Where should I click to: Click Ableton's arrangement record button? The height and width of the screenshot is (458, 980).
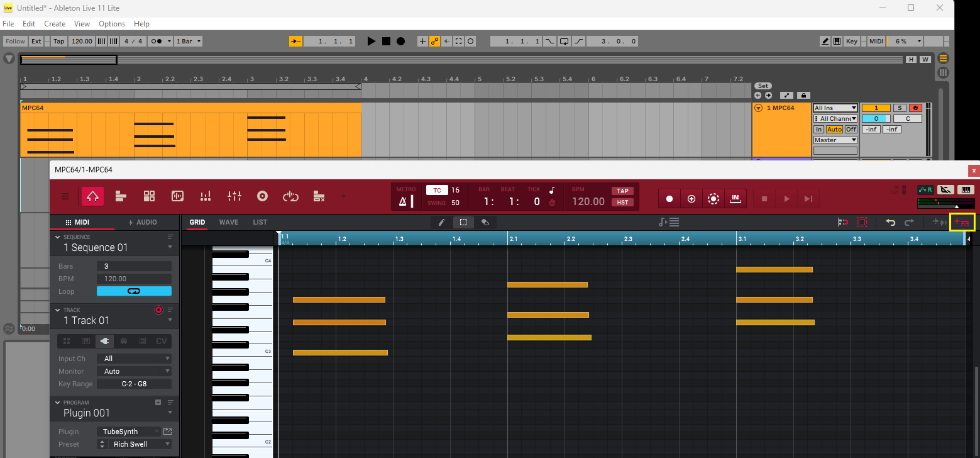click(x=400, y=41)
